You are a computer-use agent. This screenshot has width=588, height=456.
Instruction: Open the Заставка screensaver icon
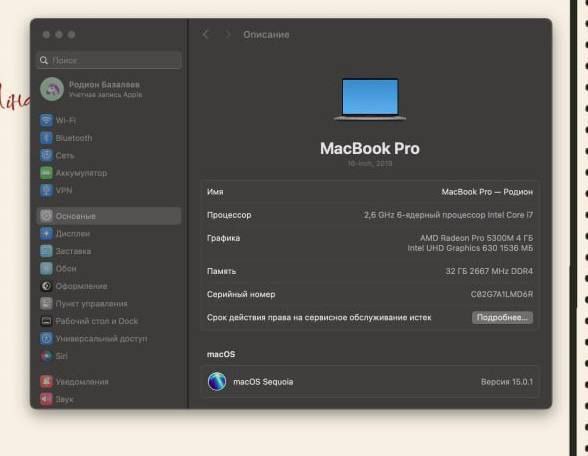[46, 251]
